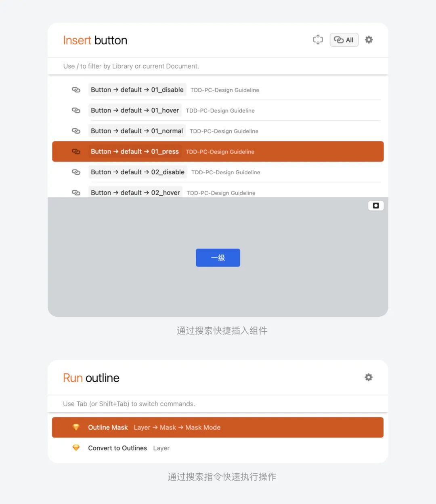
Task: Click sketch diamond icon beside Outline Mask
Action: 76,427
